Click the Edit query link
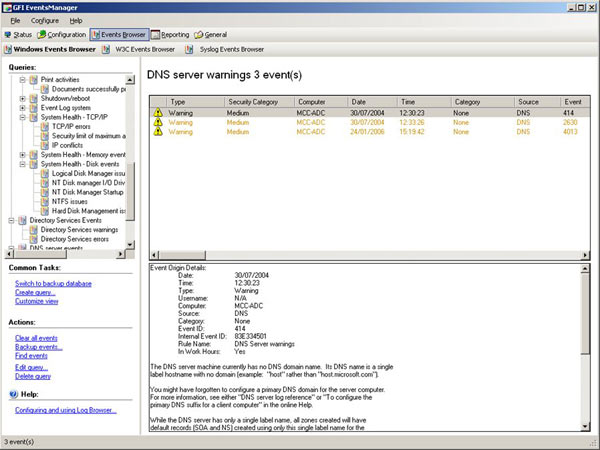Screen dimensions: 600x450 [31, 367]
